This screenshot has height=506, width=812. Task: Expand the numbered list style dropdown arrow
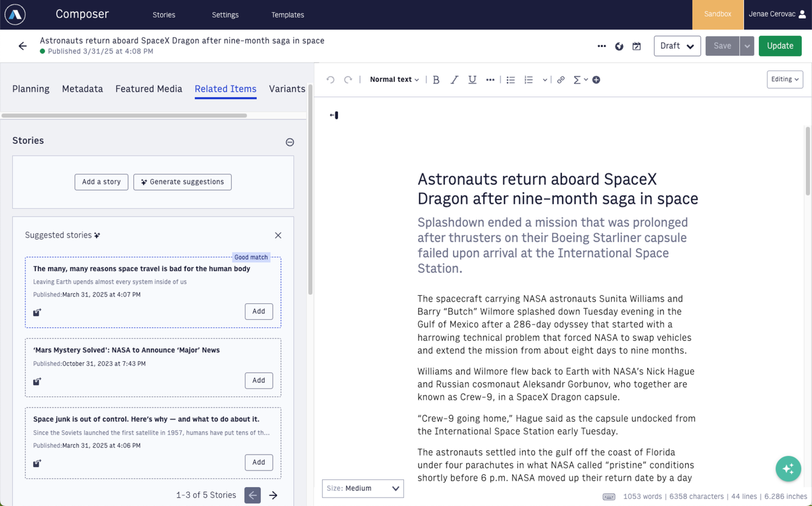(x=544, y=80)
